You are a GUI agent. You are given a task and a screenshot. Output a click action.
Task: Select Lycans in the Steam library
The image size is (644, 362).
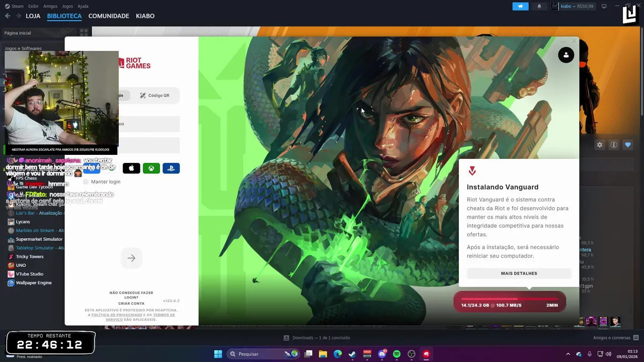click(23, 222)
